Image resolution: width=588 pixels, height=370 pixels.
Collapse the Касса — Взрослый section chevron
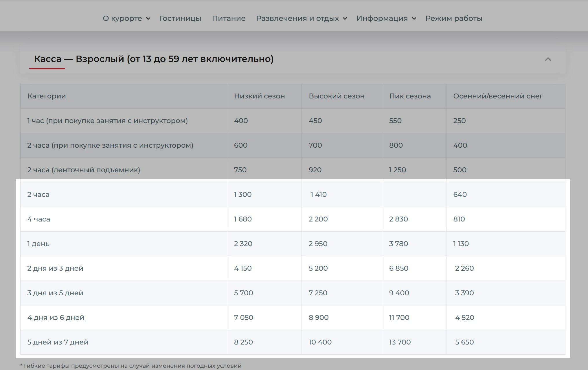(x=548, y=59)
